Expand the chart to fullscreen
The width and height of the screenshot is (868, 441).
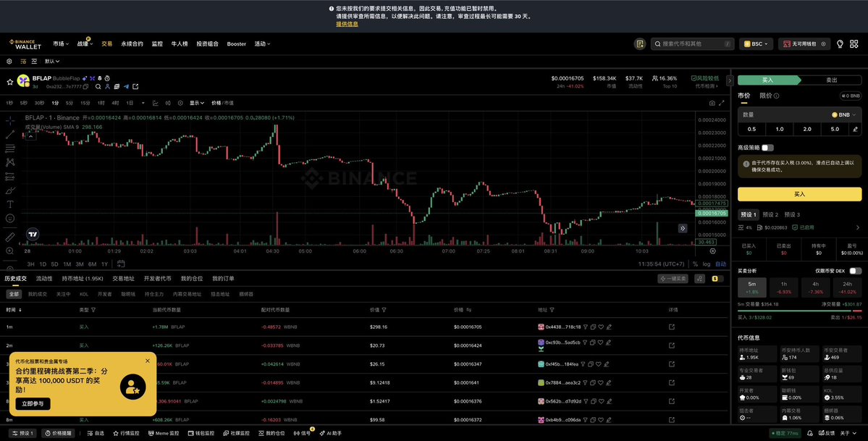point(721,103)
